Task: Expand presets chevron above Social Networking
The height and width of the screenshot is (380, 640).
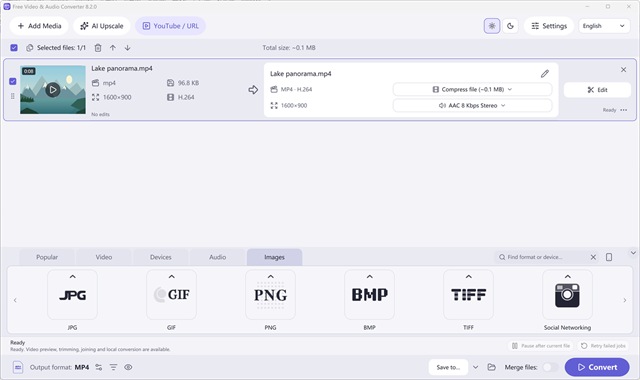Action: pyautogui.click(x=567, y=277)
